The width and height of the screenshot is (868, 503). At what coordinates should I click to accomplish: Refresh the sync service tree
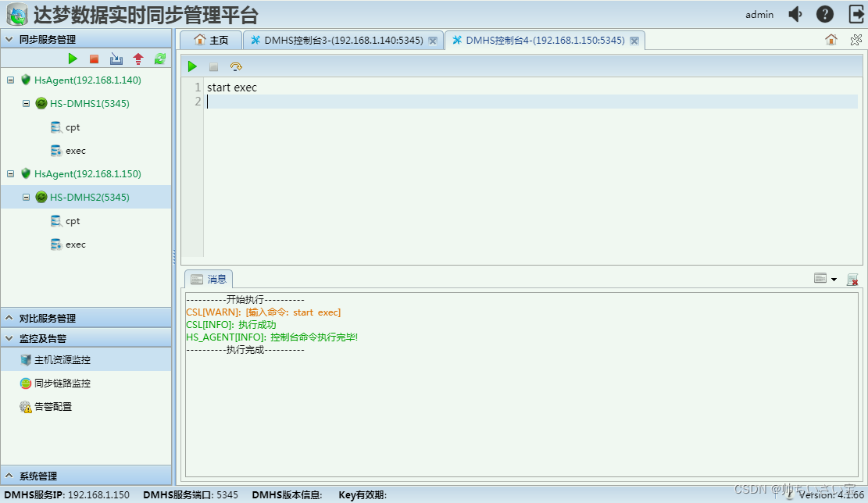160,59
